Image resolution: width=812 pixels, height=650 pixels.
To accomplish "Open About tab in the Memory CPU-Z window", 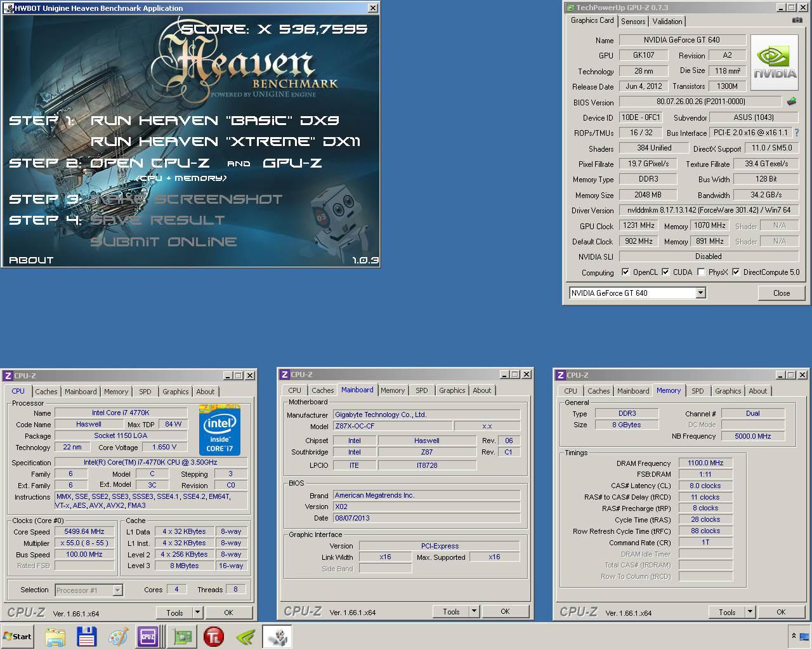I will coord(757,391).
